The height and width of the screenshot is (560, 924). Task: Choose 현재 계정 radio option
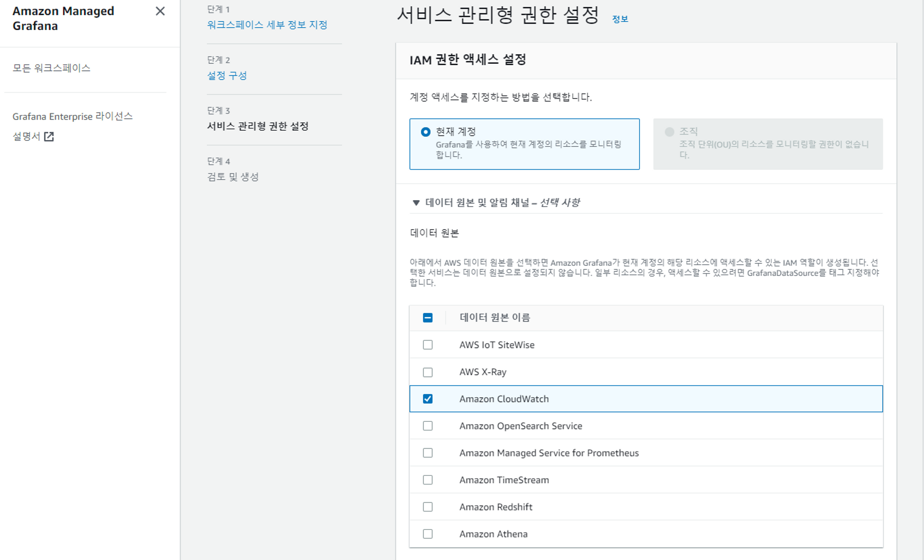pyautogui.click(x=426, y=132)
